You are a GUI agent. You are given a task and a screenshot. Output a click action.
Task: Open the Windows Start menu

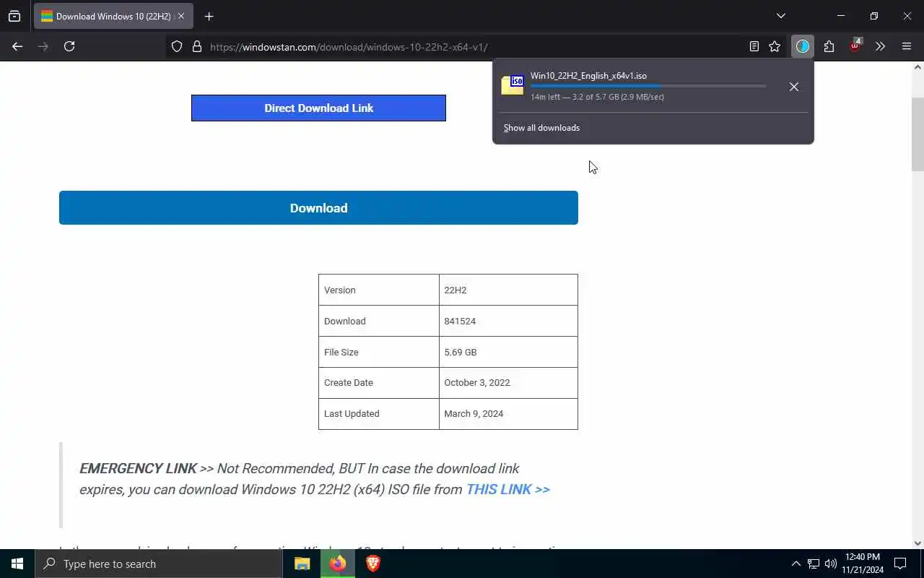pos(17,564)
